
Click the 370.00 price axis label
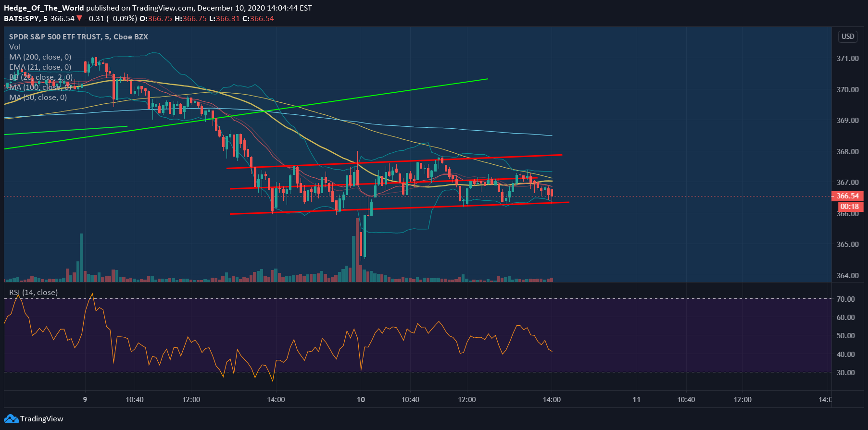[848, 89]
